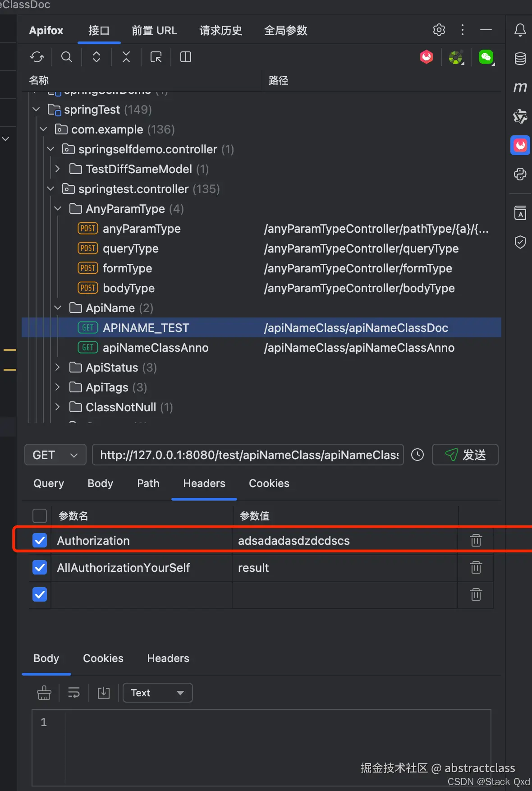
Task: Click the request URL input field
Action: pyautogui.click(x=248, y=455)
